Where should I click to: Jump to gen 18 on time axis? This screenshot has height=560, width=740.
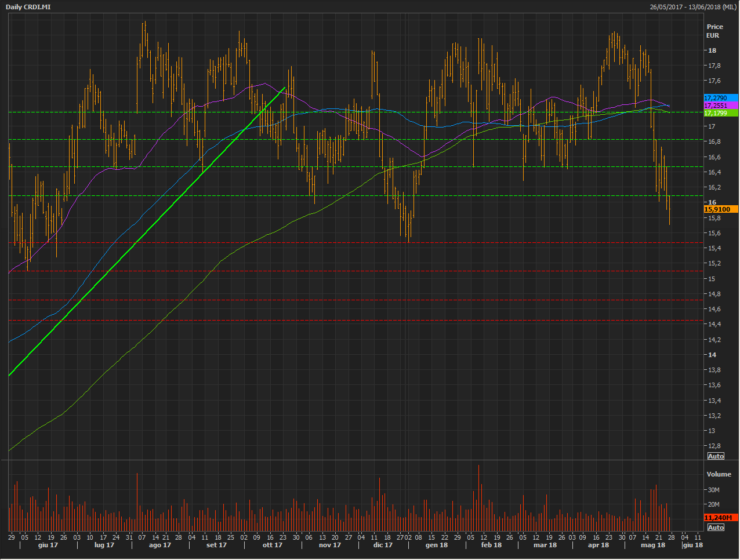[436, 545]
